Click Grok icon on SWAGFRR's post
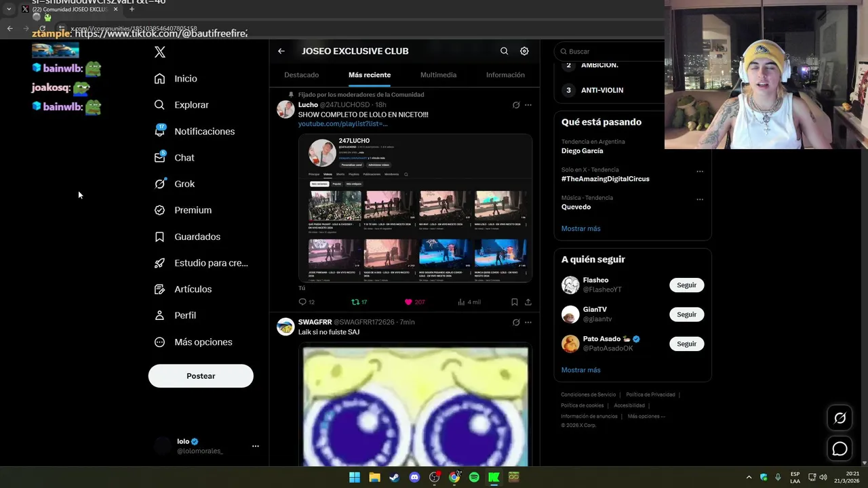The image size is (868, 488). [516, 322]
